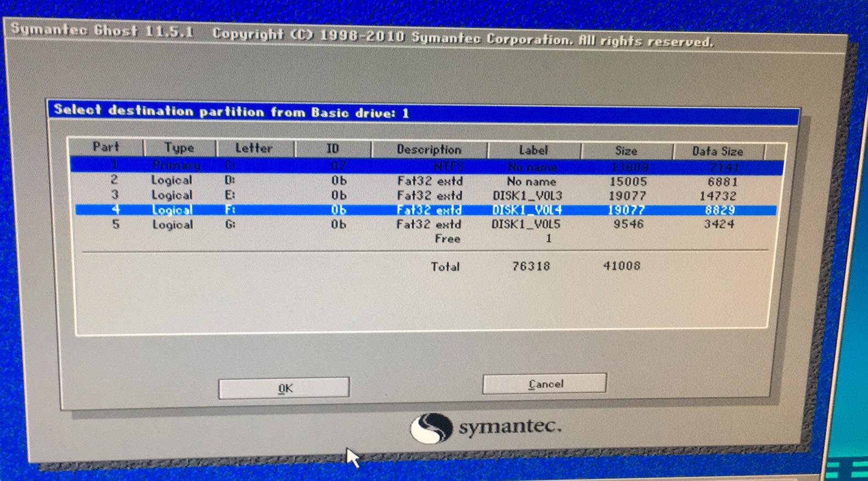
Task: Click "Fat32 extd" description for partition D:
Action: [x=430, y=181]
